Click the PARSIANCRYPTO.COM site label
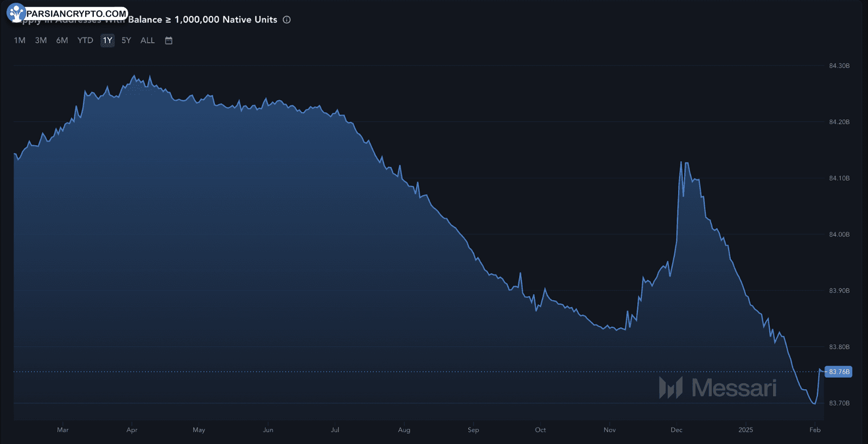The width and height of the screenshot is (868, 444). coord(76,14)
